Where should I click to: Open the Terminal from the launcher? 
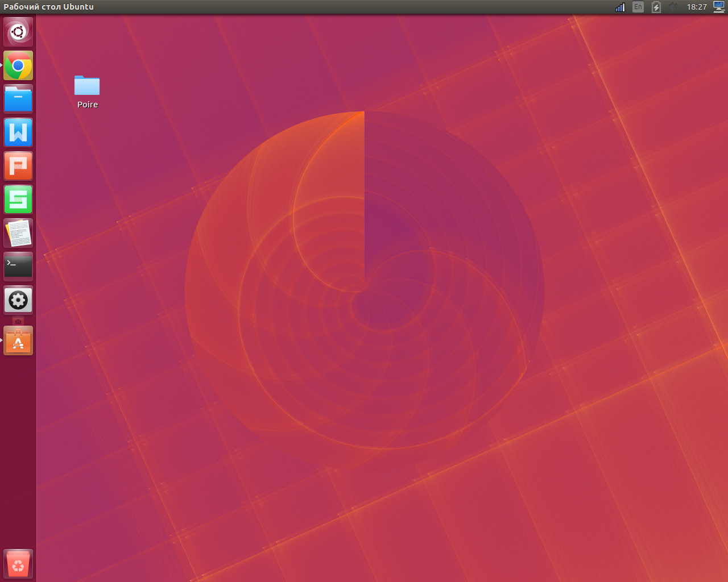tap(18, 267)
